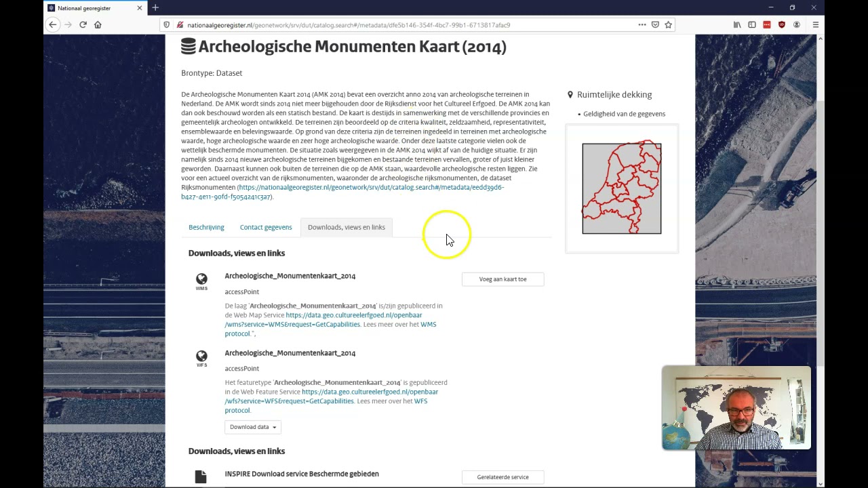Click the INSPIRE download file icon

click(x=200, y=477)
